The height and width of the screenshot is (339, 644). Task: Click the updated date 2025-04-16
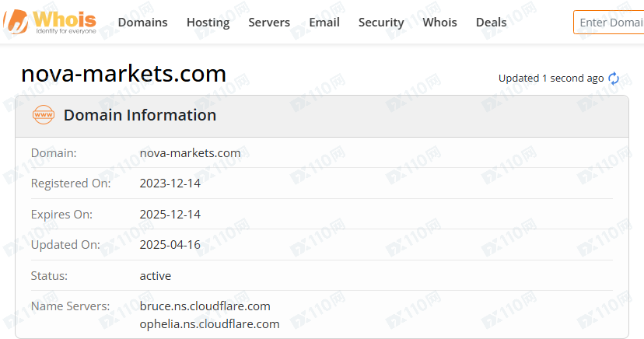[x=170, y=245]
